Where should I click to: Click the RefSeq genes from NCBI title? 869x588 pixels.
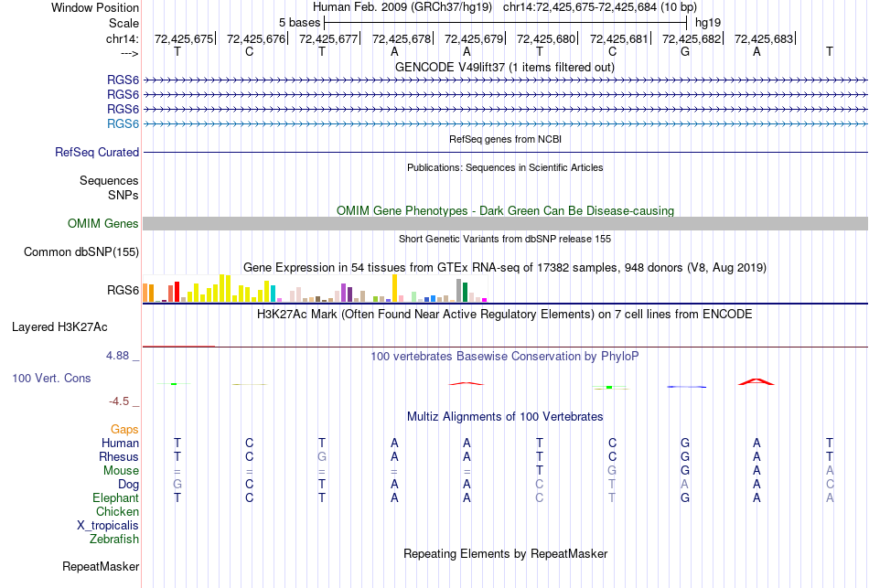click(505, 139)
